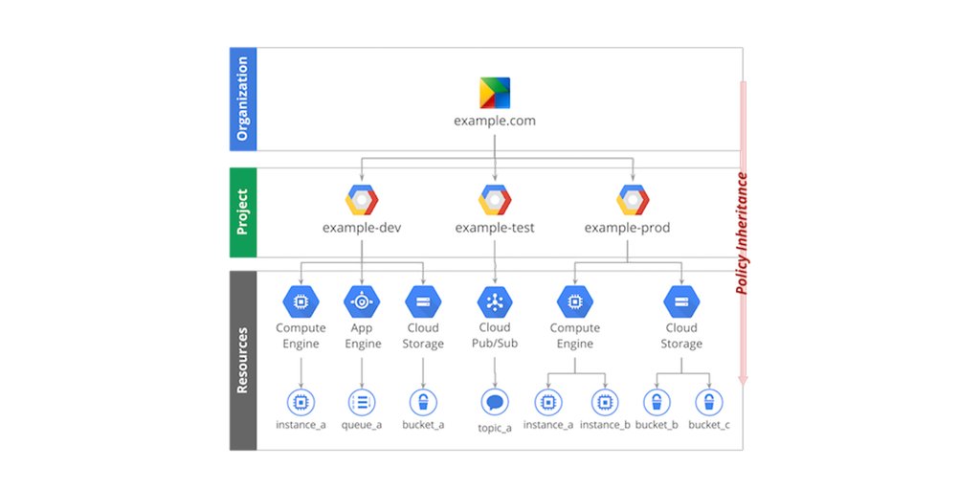Select the bucket_c circular icon
The width and height of the screenshot is (980, 490).
709,403
